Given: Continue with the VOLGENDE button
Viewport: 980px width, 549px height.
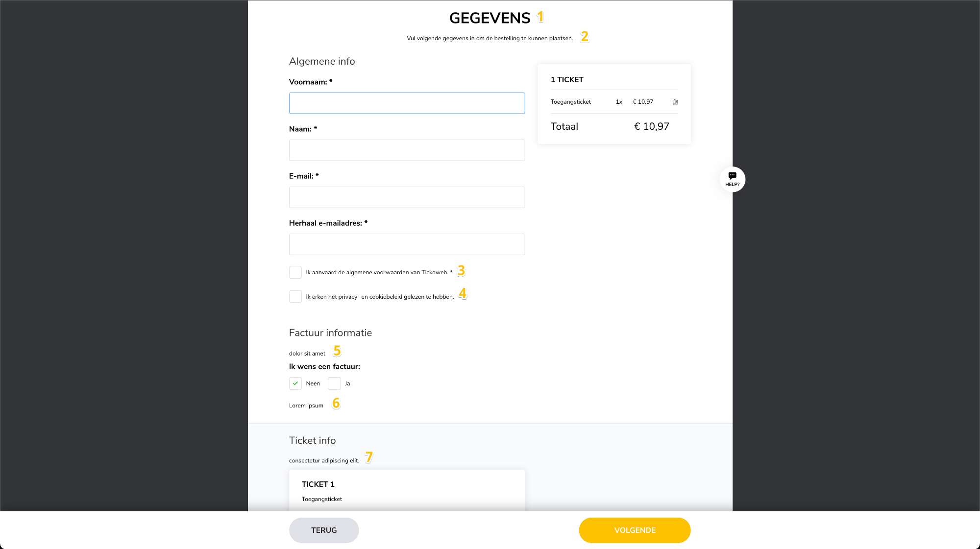Looking at the screenshot, I should point(635,530).
